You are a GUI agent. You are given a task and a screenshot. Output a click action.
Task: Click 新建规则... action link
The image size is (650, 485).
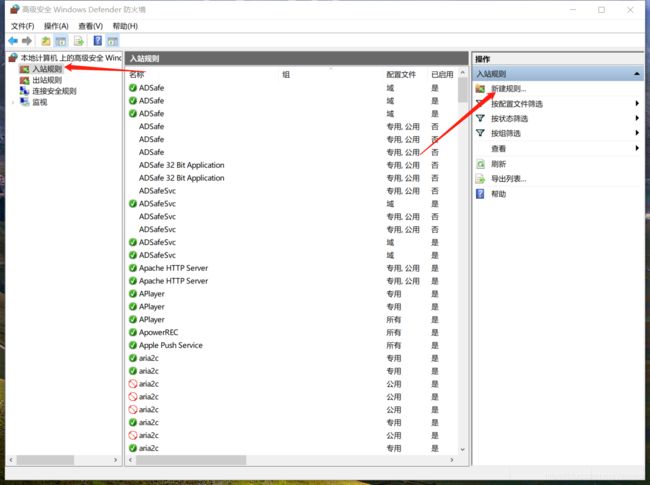(x=508, y=89)
